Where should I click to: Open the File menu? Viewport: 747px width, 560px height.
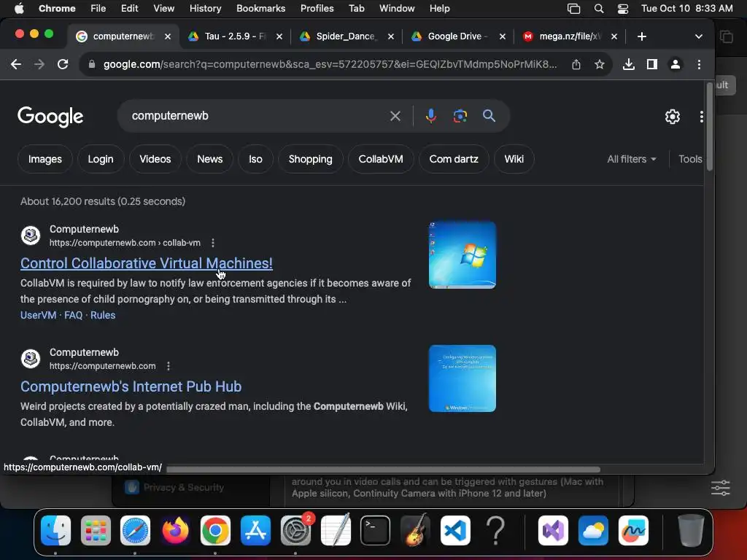98,9
